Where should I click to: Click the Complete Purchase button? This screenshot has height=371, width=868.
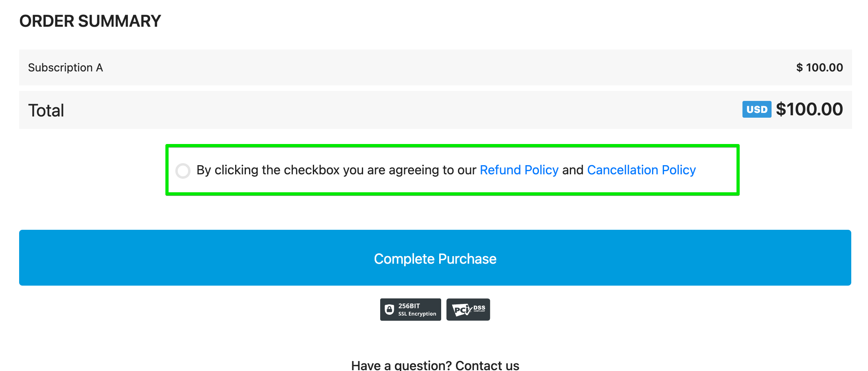coord(435,258)
